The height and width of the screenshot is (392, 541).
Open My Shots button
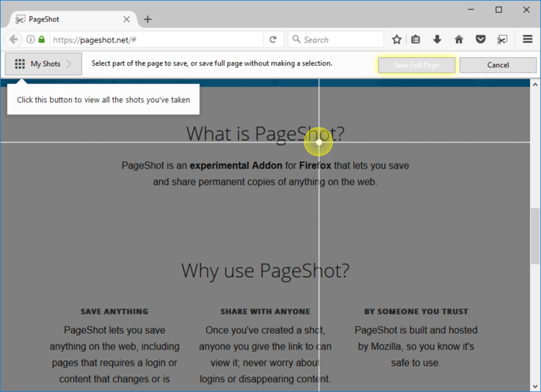pyautogui.click(x=43, y=64)
